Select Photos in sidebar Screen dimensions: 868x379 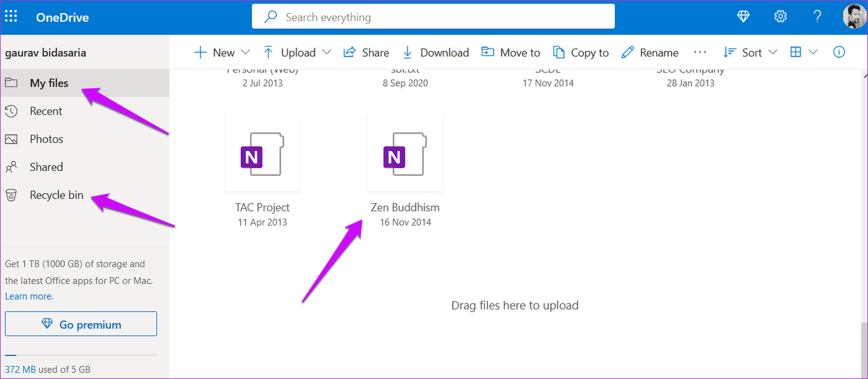[84, 139]
